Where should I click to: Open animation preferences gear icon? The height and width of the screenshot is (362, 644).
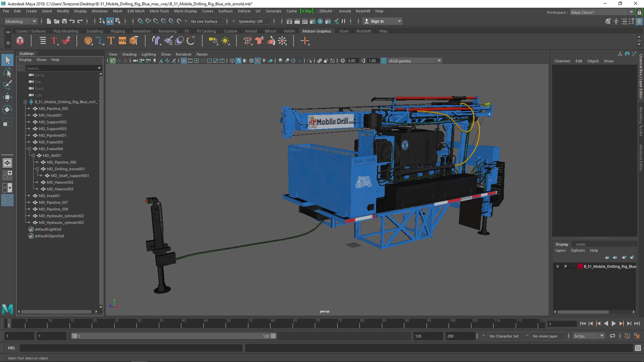[x=637, y=336]
